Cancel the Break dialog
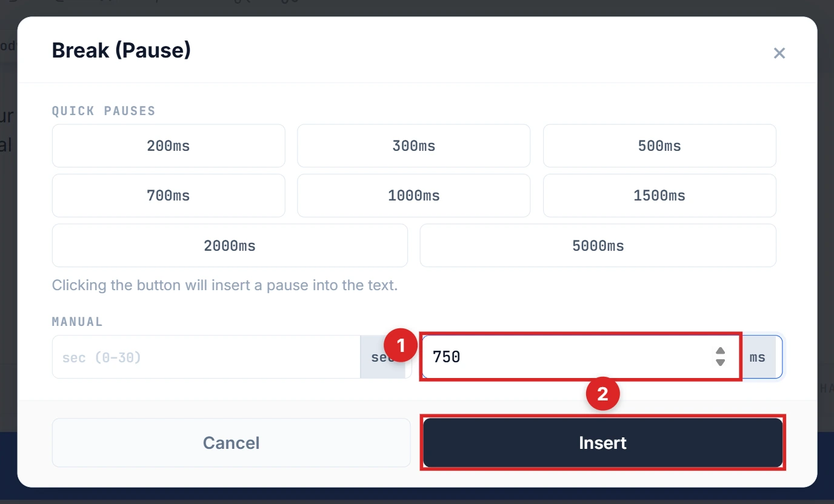 point(231,442)
